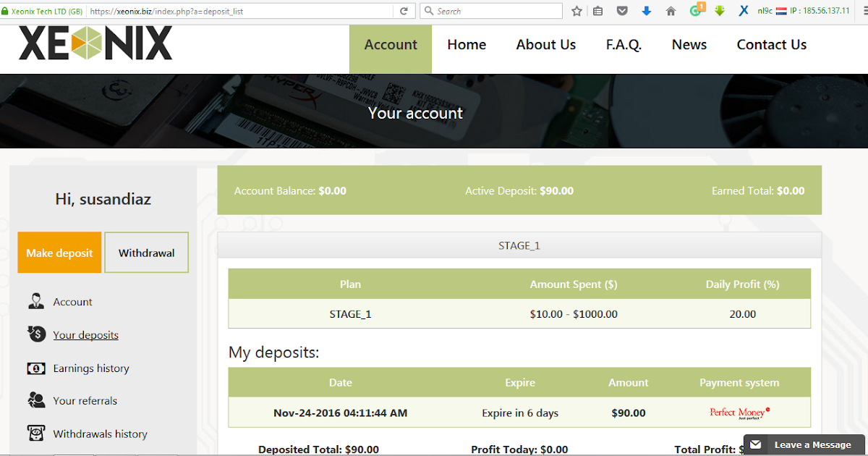The height and width of the screenshot is (456, 868).
Task: Click the browser Home icon
Action: point(669,12)
